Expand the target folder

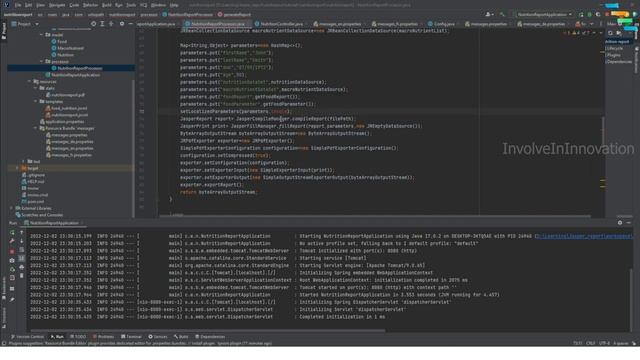pos(17,168)
